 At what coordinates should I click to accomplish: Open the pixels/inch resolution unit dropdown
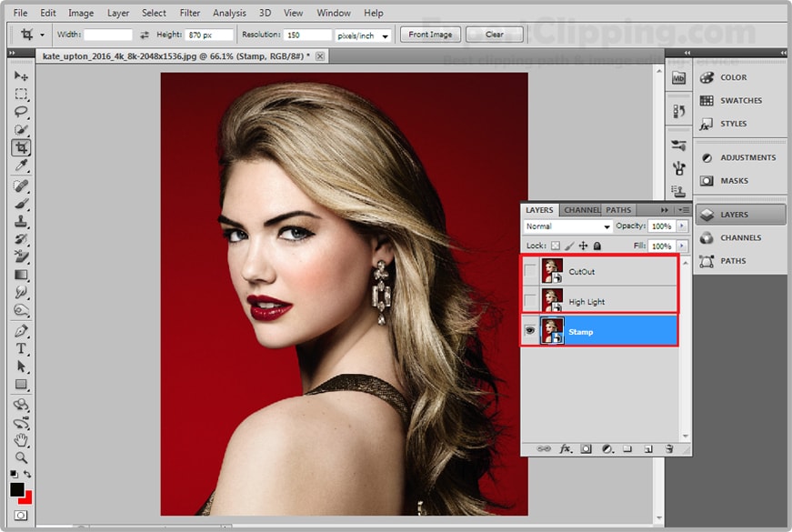(365, 35)
